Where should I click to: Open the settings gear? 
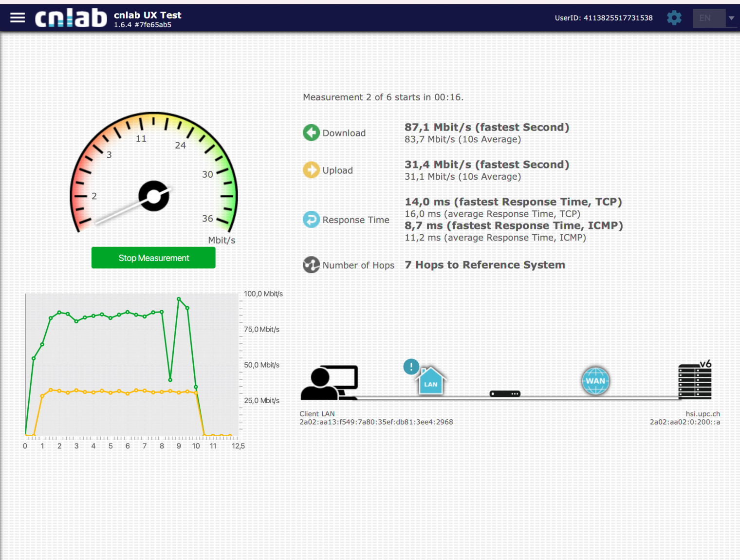click(x=674, y=18)
